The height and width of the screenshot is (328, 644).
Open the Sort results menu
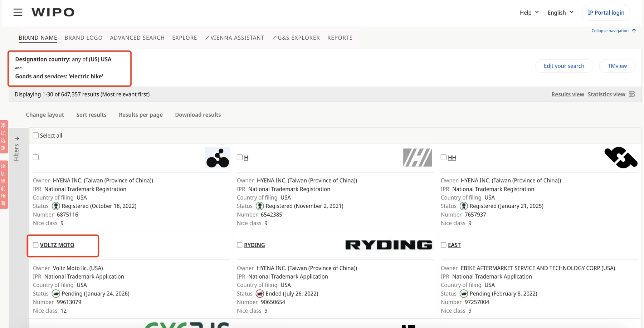(91, 115)
